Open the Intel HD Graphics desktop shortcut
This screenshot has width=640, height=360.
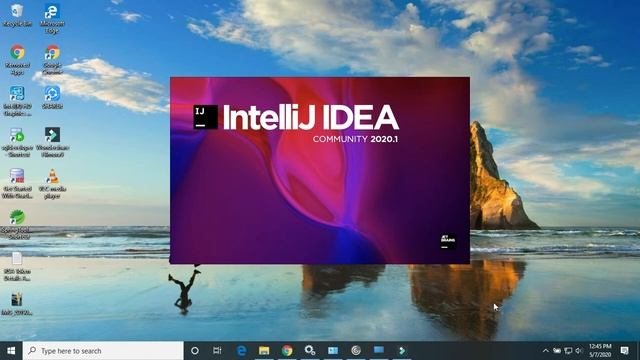17,101
